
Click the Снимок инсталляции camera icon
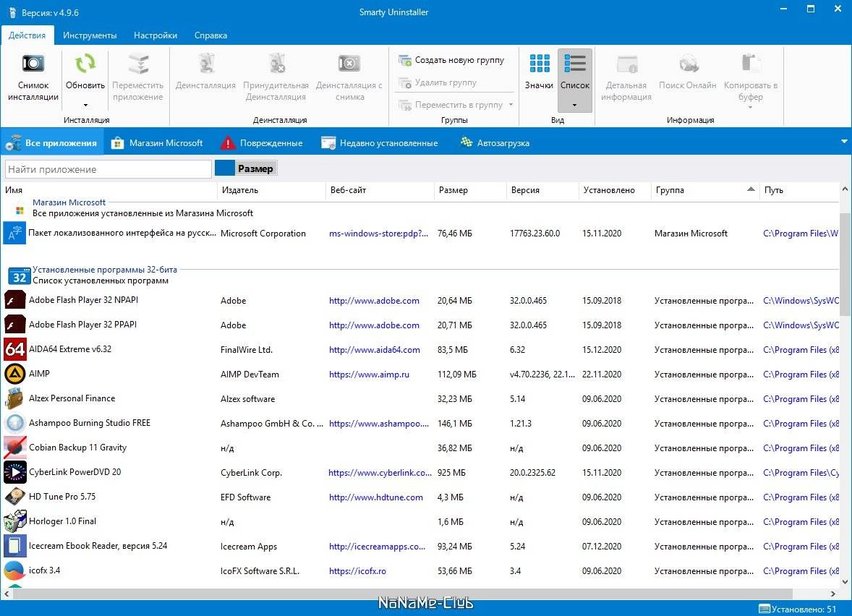(x=33, y=64)
